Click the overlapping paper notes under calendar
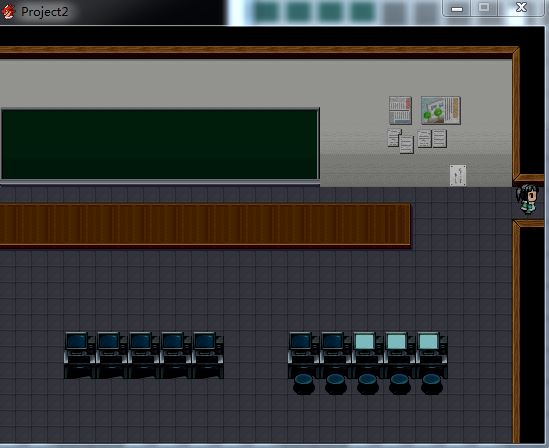 [x=401, y=141]
